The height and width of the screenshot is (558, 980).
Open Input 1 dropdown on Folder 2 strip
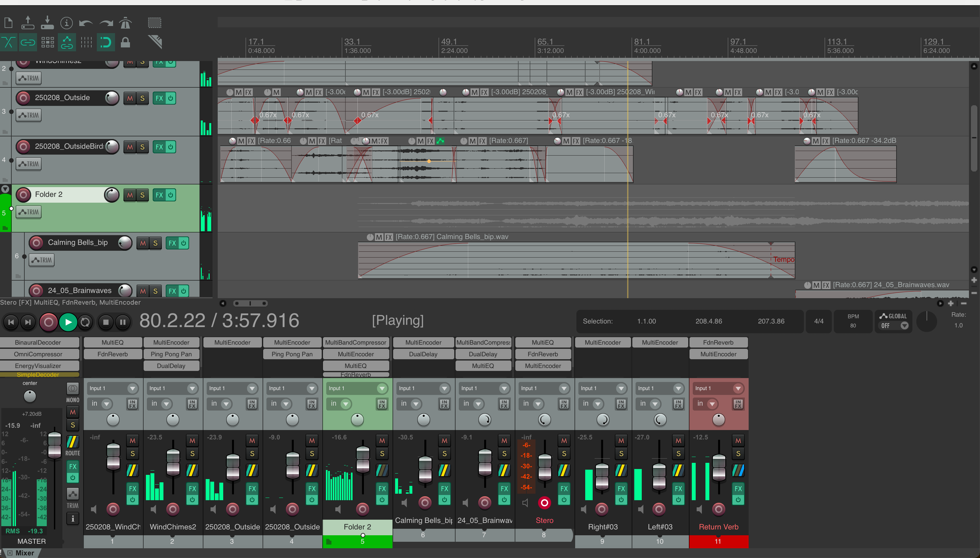pyautogui.click(x=357, y=388)
